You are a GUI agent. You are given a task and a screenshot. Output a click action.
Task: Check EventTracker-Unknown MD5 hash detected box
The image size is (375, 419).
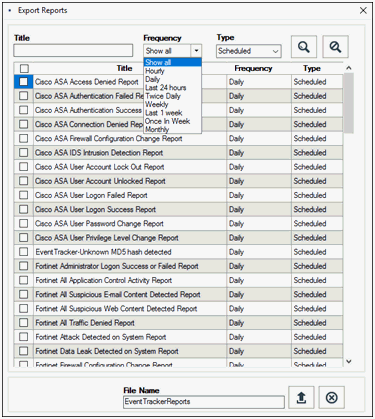pyautogui.click(x=23, y=252)
